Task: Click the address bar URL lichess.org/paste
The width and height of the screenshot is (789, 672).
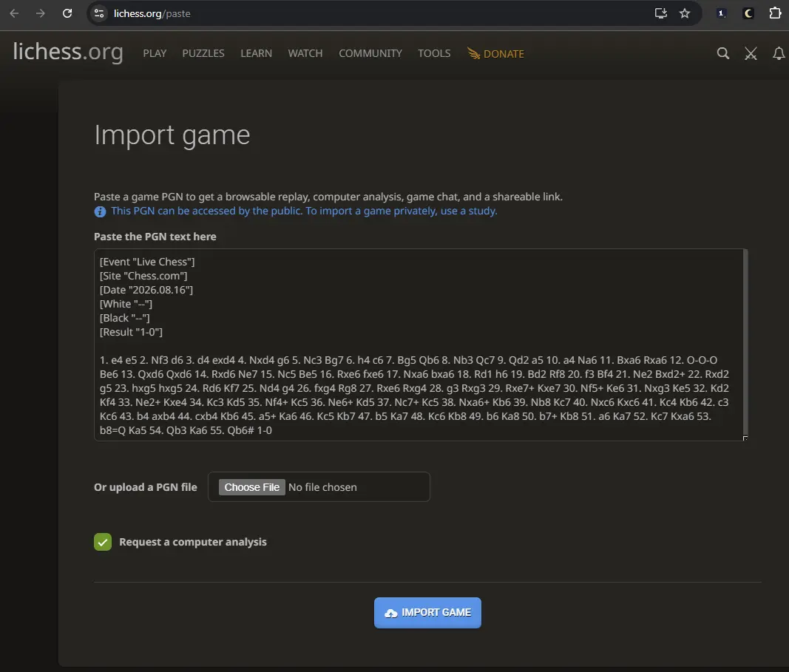Action: (x=152, y=13)
